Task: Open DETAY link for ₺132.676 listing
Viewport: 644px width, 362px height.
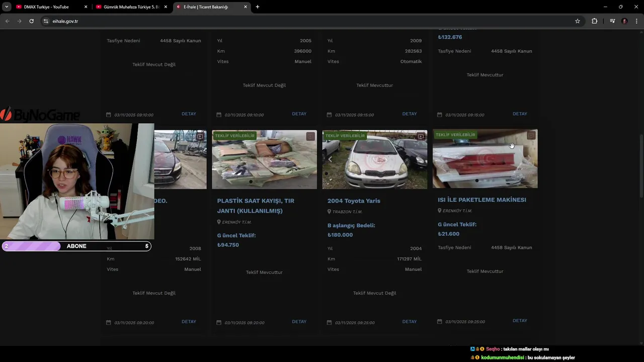Action: (520, 114)
